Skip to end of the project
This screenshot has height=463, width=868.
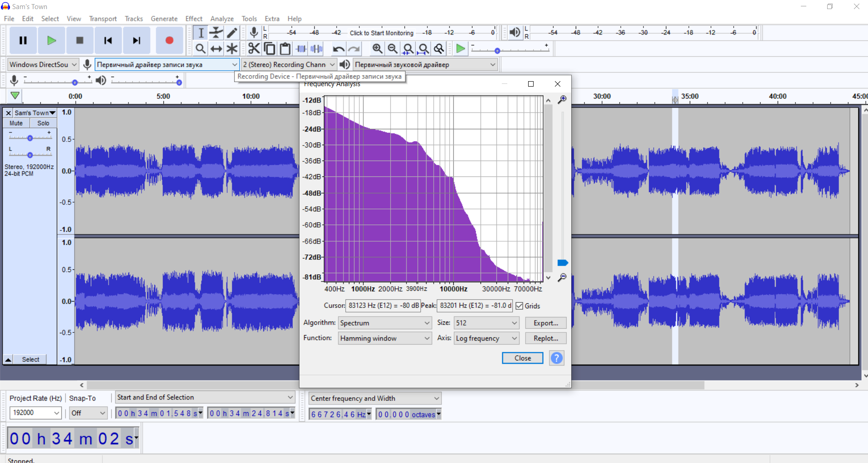coord(136,40)
